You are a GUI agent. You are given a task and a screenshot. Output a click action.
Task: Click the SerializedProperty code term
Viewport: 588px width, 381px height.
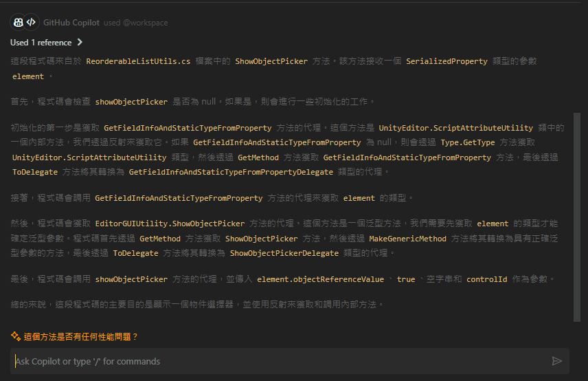tap(446, 61)
